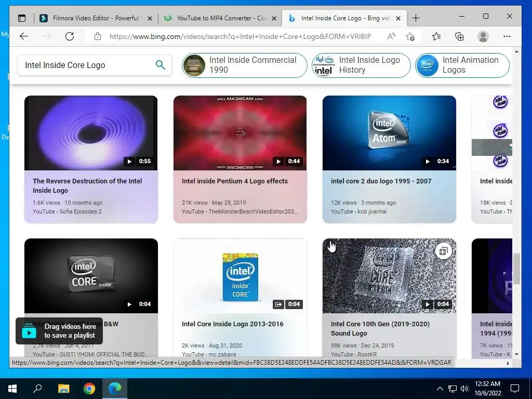
Task: Click Microsoft Edge taskbar icon
Action: [x=115, y=389]
